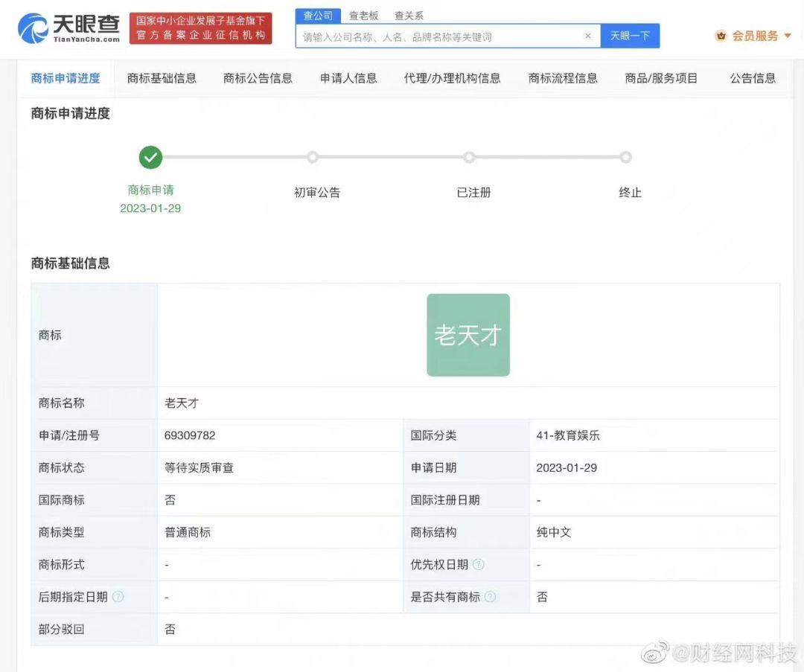Click application date 2023-01-29 in the table
Viewport: 804px width, 672px height.
click(567, 467)
